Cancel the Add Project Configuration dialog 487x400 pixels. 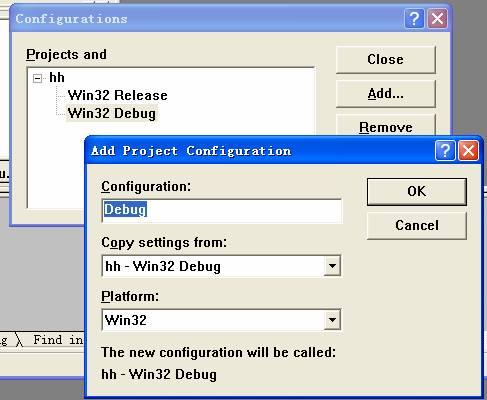coord(417,226)
